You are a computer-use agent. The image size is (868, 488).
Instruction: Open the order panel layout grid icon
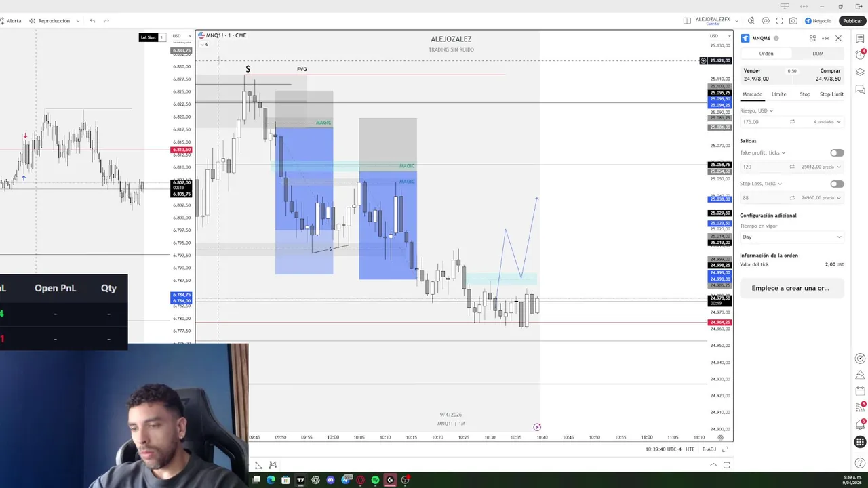[812, 39]
